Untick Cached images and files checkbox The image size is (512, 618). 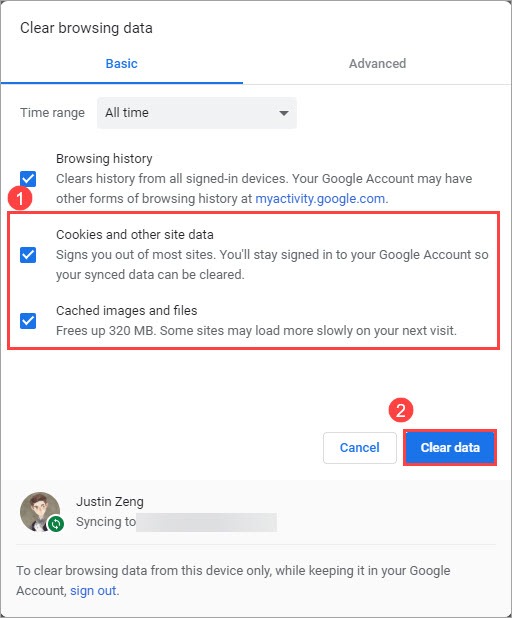click(28, 320)
